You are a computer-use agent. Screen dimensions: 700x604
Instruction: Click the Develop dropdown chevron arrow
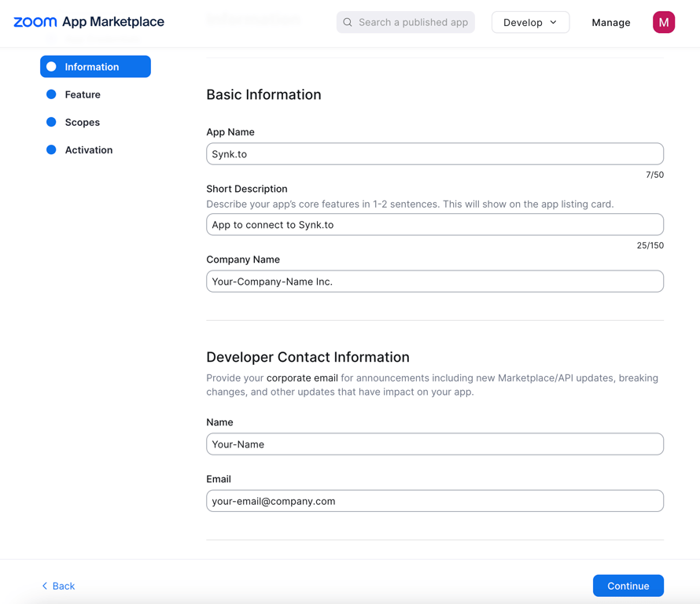[x=554, y=22]
